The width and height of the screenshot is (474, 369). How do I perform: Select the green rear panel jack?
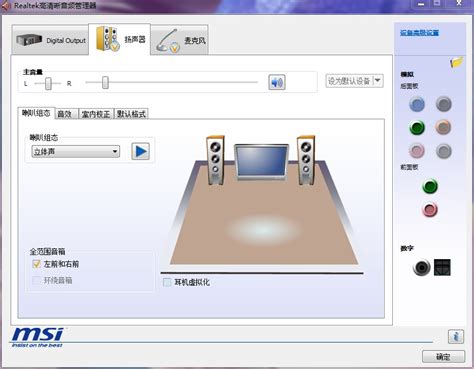pyautogui.click(x=417, y=127)
